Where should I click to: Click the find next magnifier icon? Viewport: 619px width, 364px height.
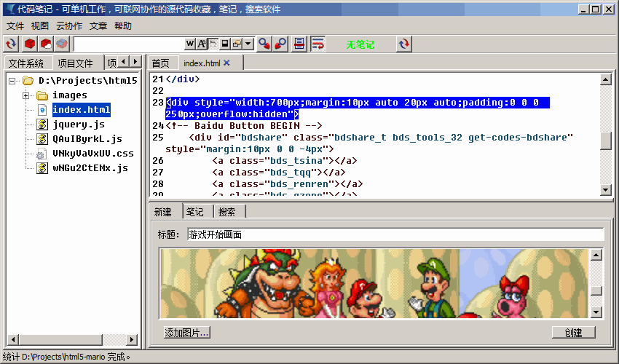coord(264,44)
